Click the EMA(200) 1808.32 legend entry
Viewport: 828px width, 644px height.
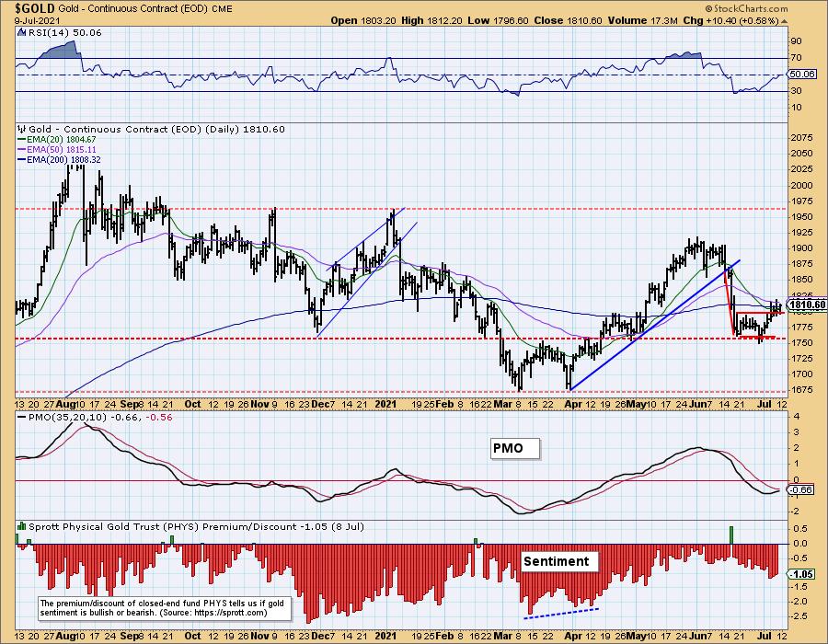59,159
